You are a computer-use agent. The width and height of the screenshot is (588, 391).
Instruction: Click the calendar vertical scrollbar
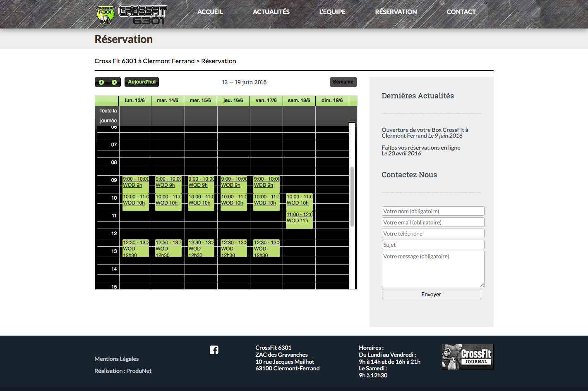[352, 196]
